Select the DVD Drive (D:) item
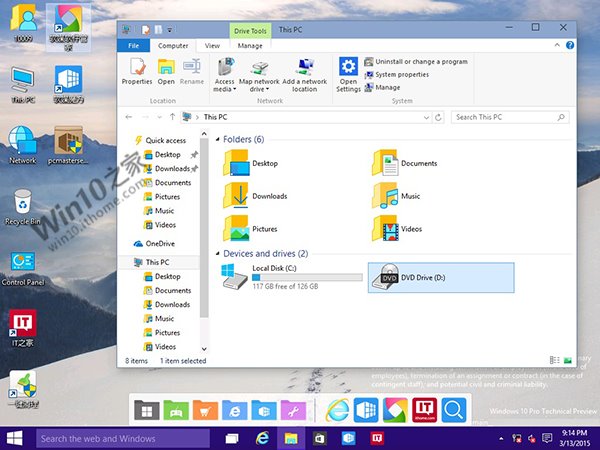 point(440,277)
